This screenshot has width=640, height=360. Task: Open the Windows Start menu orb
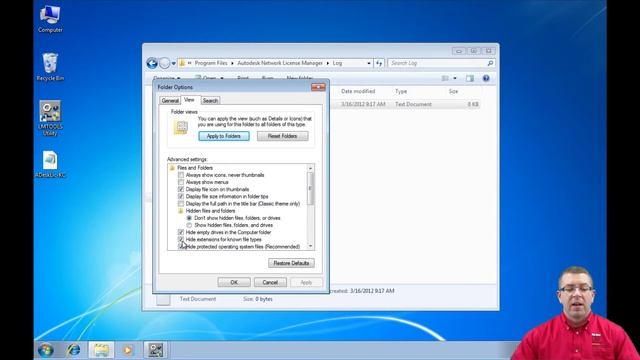coord(46,350)
